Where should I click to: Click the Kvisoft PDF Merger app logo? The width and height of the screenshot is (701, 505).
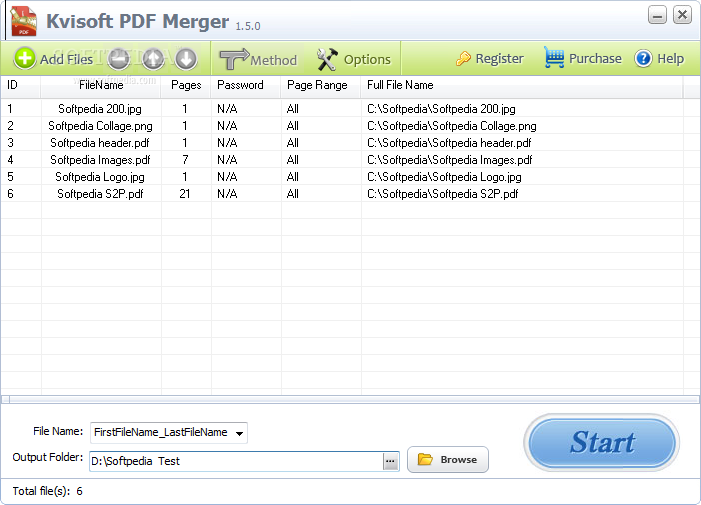pyautogui.click(x=23, y=21)
